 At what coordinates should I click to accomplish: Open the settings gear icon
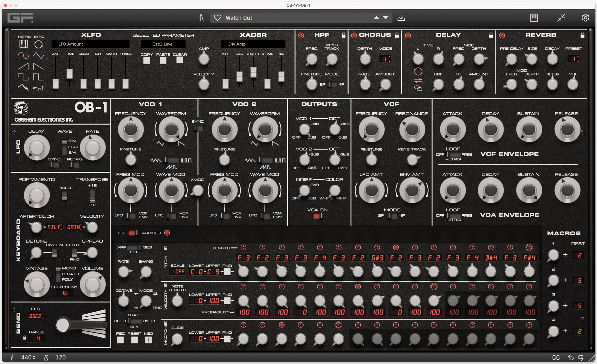click(585, 18)
